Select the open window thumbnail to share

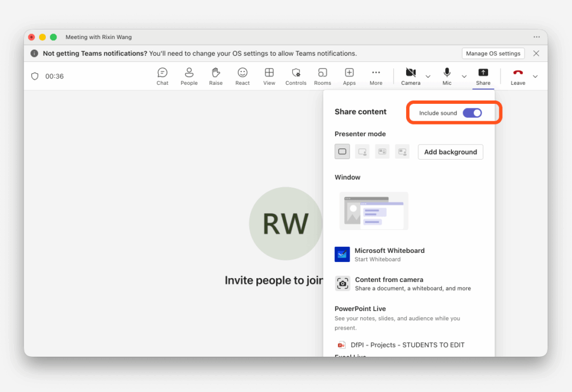pyautogui.click(x=374, y=211)
